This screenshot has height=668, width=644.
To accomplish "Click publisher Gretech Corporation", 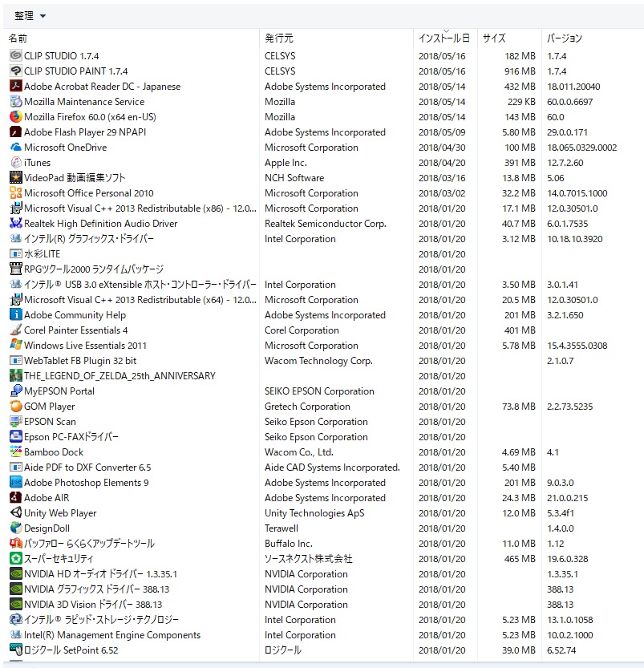I will (x=307, y=407).
